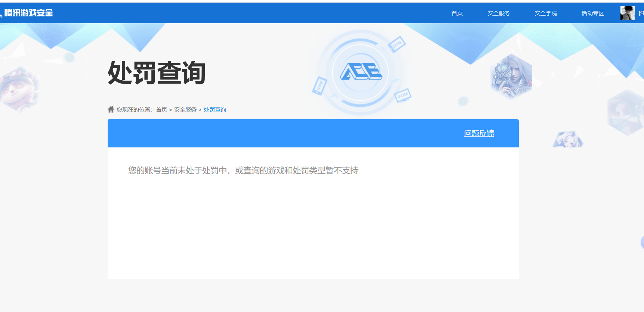Click the user avatar thumbnail

click(627, 13)
